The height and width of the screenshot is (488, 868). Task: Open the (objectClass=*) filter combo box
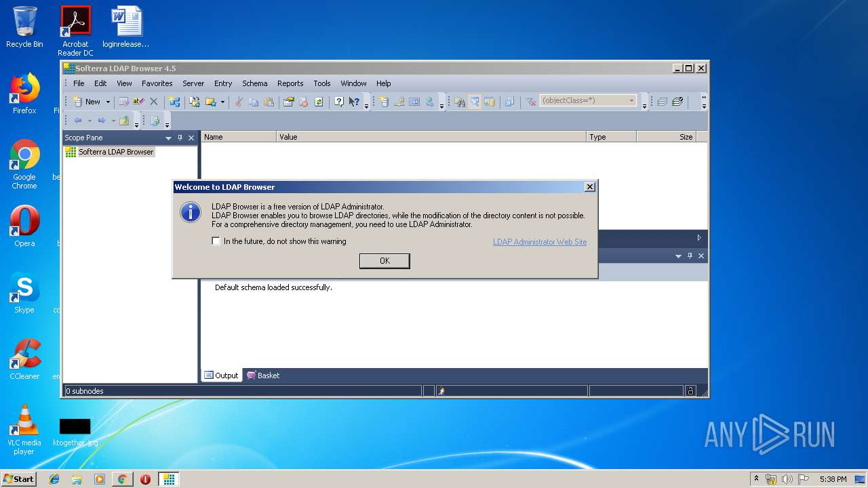coord(588,100)
